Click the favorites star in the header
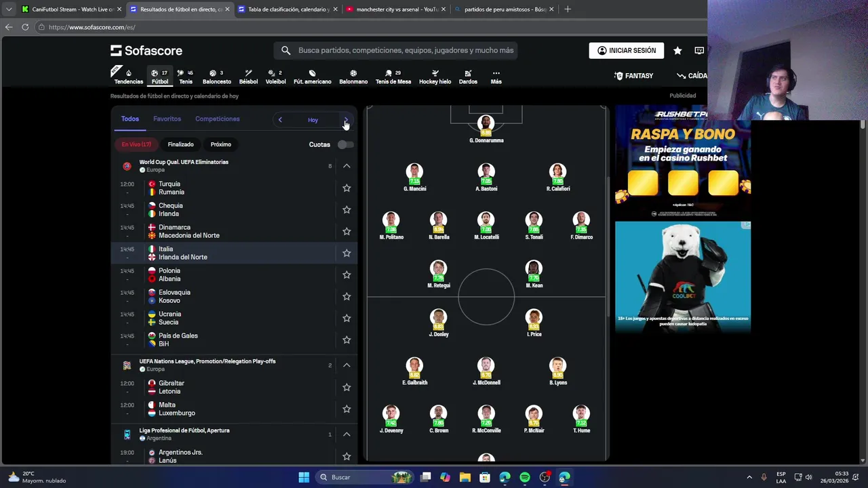Screen dimensions: 868x488 point(677,51)
